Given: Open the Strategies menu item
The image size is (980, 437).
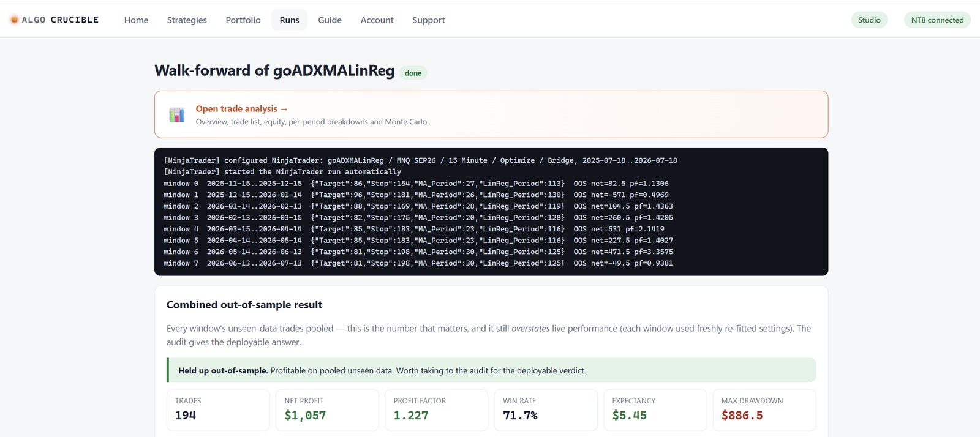Looking at the screenshot, I should [187, 20].
